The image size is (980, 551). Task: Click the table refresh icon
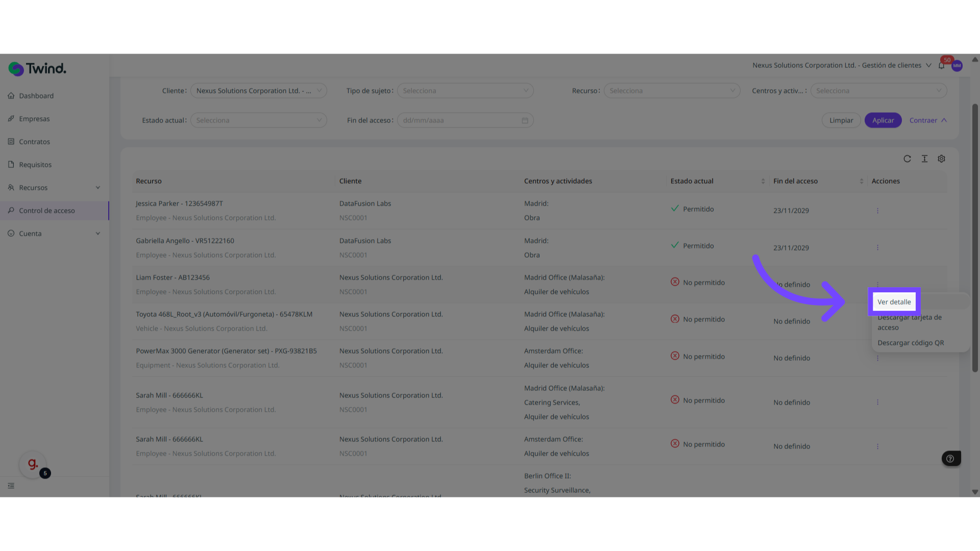pos(907,159)
